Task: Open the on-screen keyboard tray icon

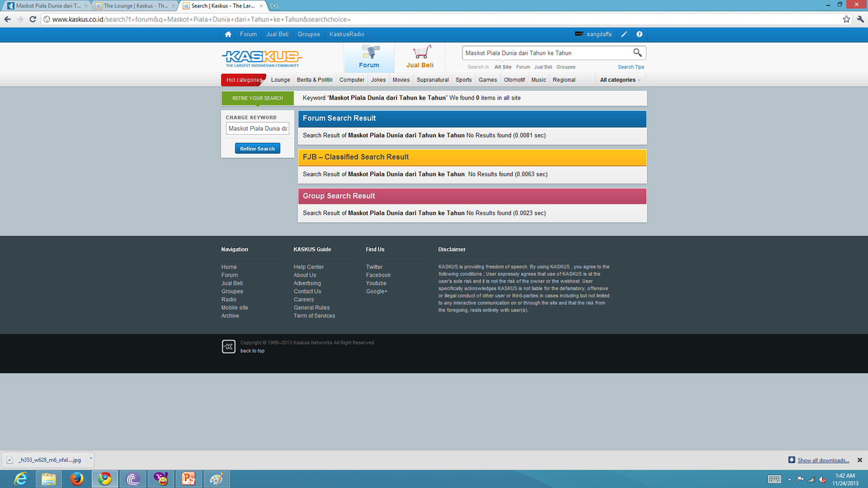Action: 774,479
